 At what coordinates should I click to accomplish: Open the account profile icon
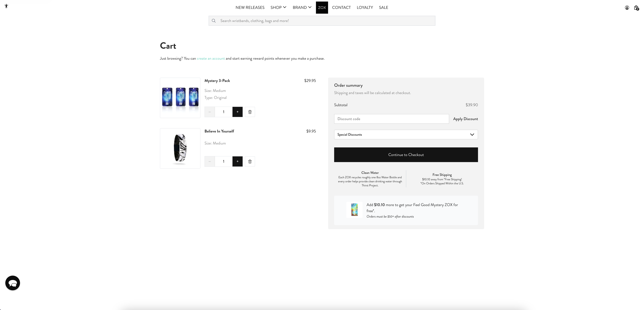(627, 7)
